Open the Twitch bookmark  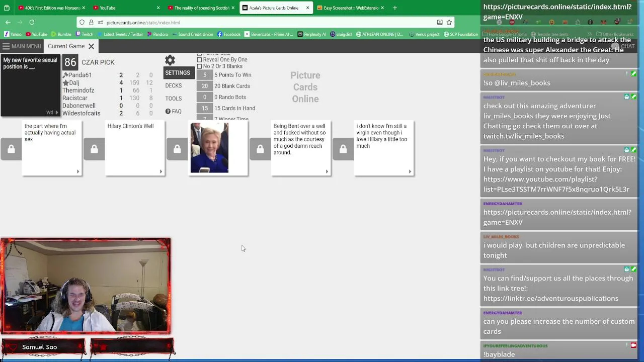coord(85,34)
